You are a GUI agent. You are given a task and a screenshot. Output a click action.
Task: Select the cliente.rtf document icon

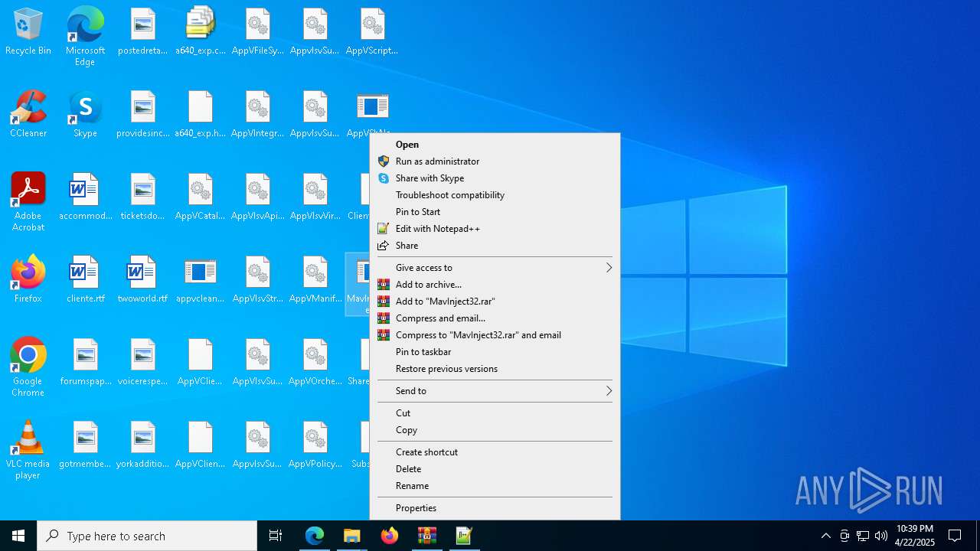pos(85,279)
